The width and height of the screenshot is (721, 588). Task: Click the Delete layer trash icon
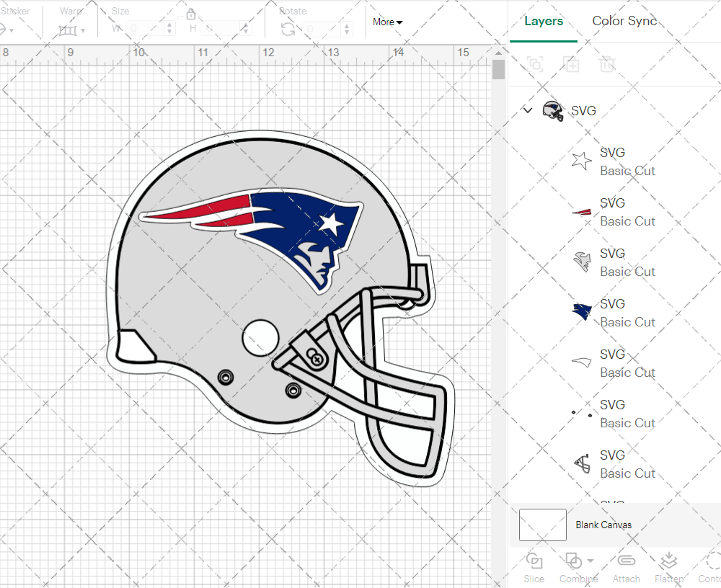pyautogui.click(x=607, y=64)
